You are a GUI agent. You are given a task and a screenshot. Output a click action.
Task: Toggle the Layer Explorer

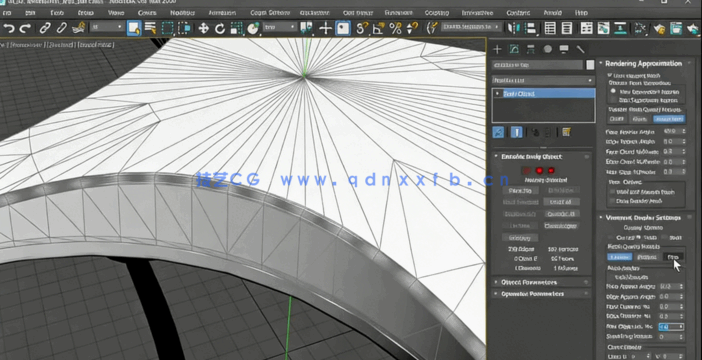click(x=567, y=28)
